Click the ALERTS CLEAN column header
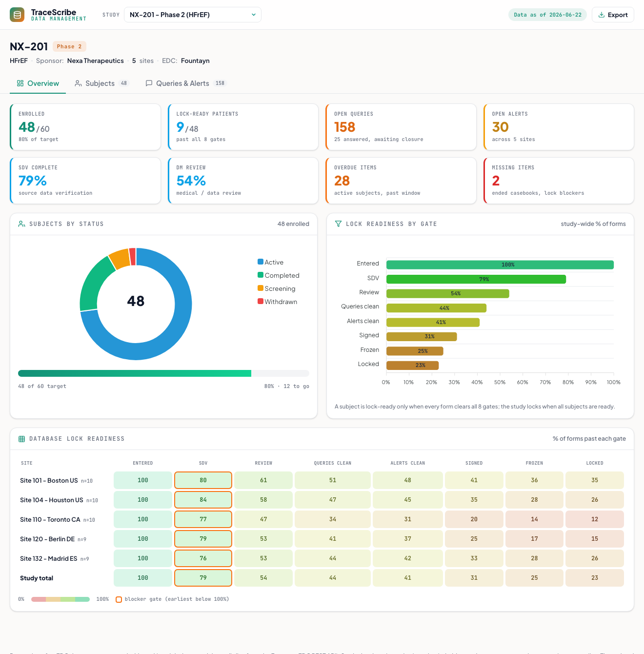Screen dimensions: 644x654 pyautogui.click(x=408, y=463)
